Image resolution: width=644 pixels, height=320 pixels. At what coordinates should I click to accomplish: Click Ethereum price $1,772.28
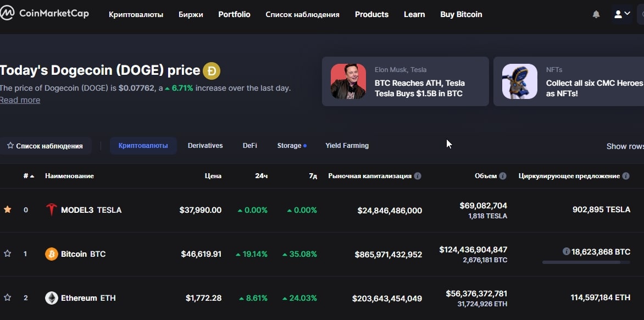[x=204, y=298]
